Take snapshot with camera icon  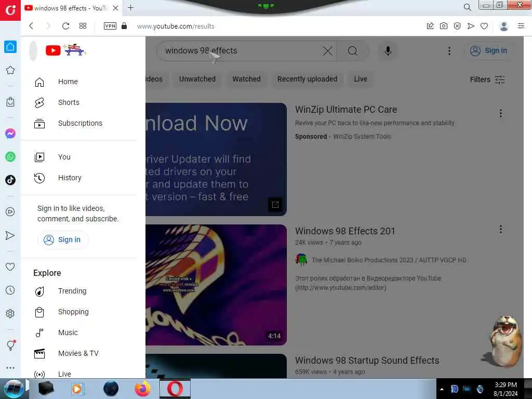(444, 26)
